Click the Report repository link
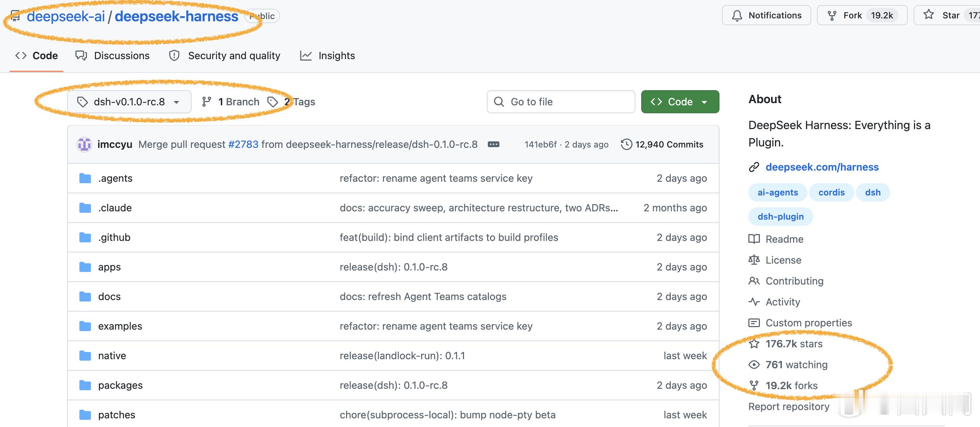The width and height of the screenshot is (980, 427). (789, 406)
